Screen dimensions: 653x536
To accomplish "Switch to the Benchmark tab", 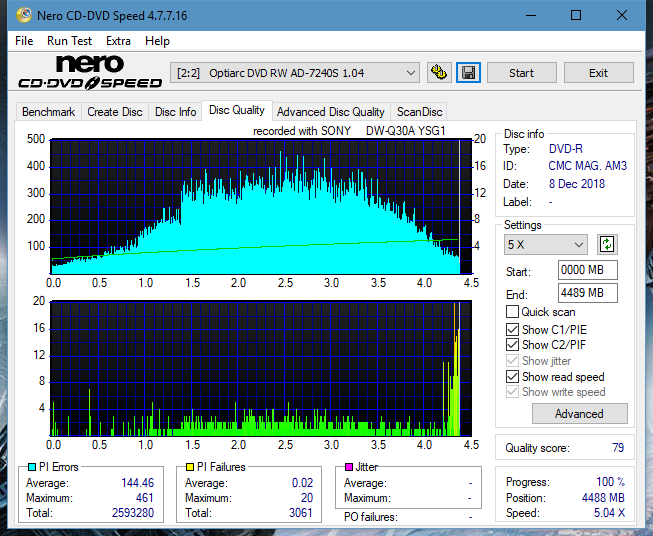I will (x=49, y=112).
